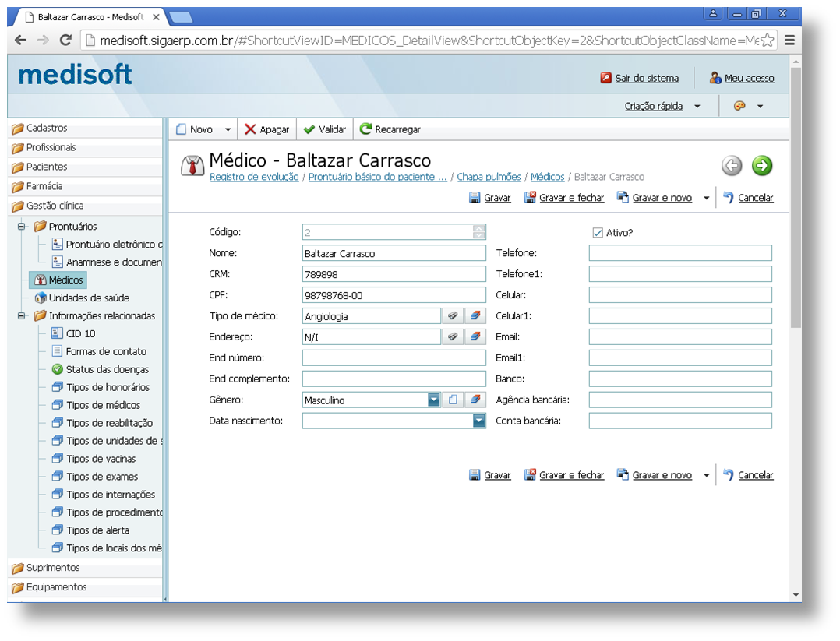Click browser back arrow
This screenshot has height=641, width=840.
20,41
